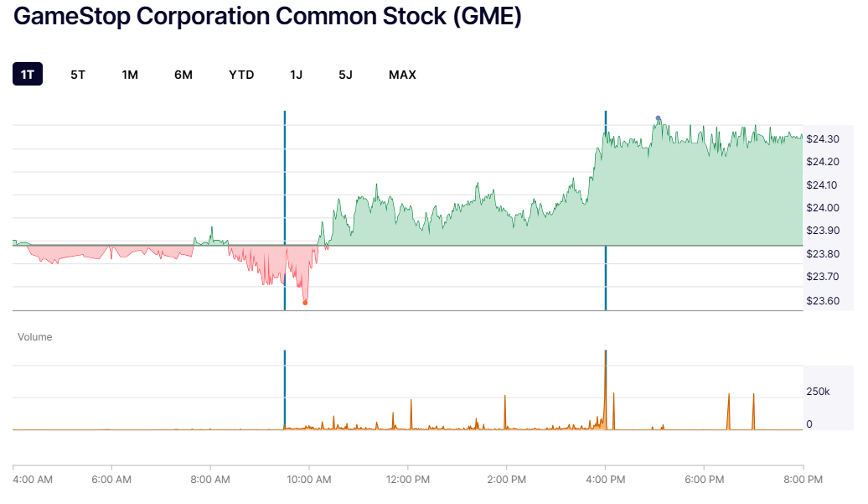Select the 5T time range
This screenshot has height=504, width=868.
[x=77, y=74]
